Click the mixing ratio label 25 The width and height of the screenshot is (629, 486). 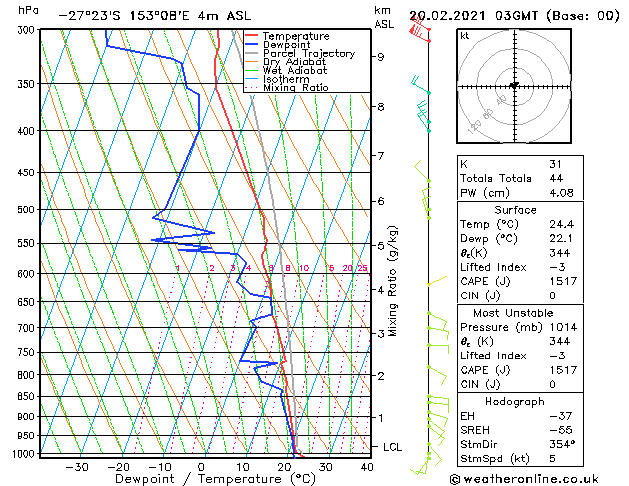tap(362, 268)
